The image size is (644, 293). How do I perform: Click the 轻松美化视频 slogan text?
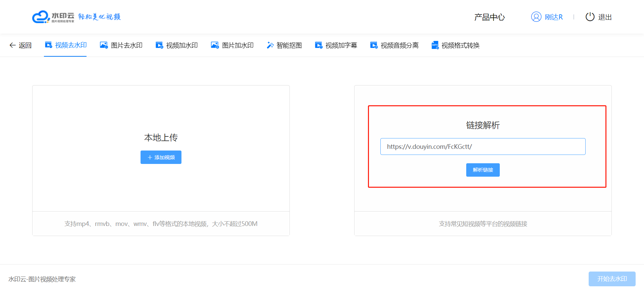point(99,17)
